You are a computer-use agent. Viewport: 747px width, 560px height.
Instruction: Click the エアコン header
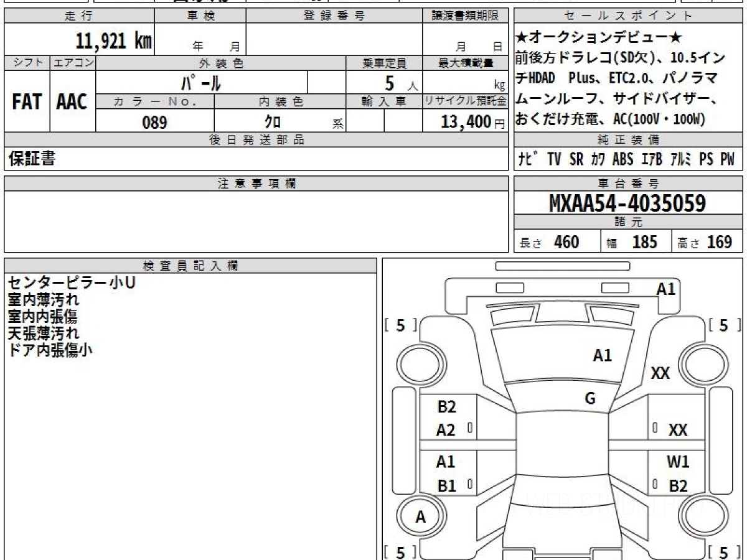point(73,63)
